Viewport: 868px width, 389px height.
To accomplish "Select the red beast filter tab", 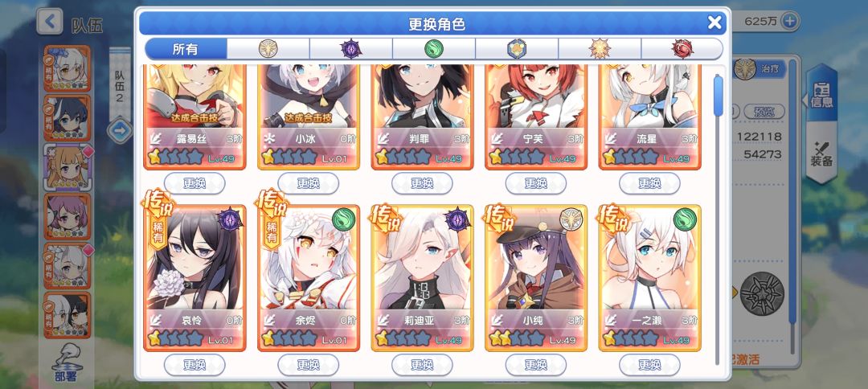I will 682,49.
